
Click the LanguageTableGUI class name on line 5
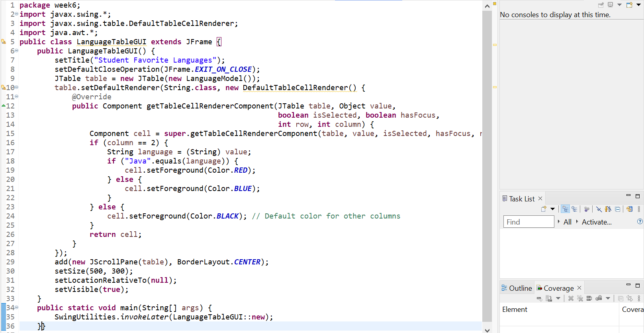[x=112, y=42]
